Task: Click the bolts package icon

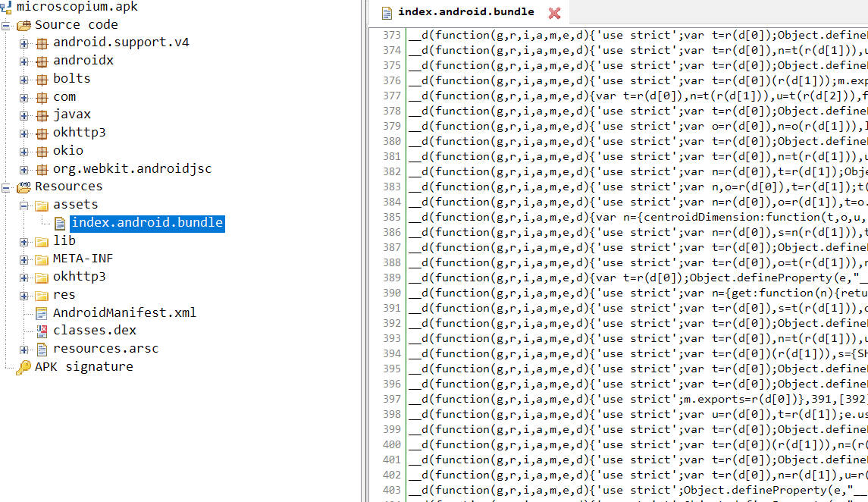Action: click(42, 79)
